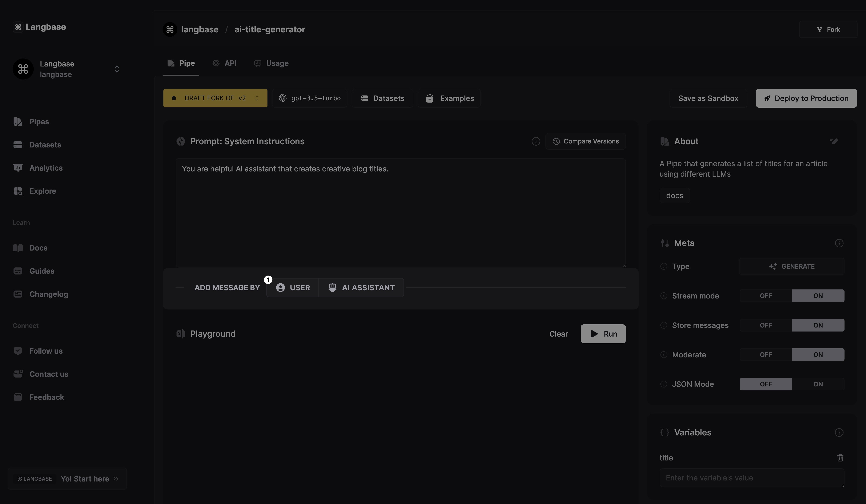866x504 pixels.
Task: Click the Deploy to Production button
Action: [x=806, y=98]
